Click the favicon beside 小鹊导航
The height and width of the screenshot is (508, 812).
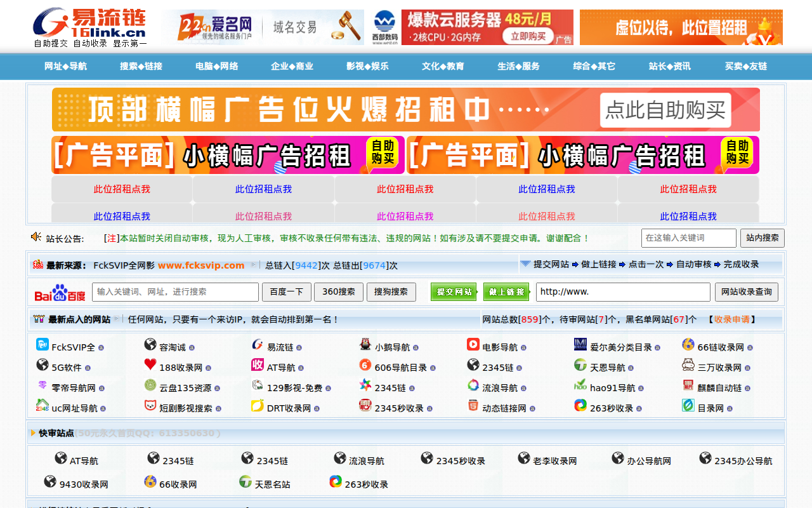click(365, 345)
